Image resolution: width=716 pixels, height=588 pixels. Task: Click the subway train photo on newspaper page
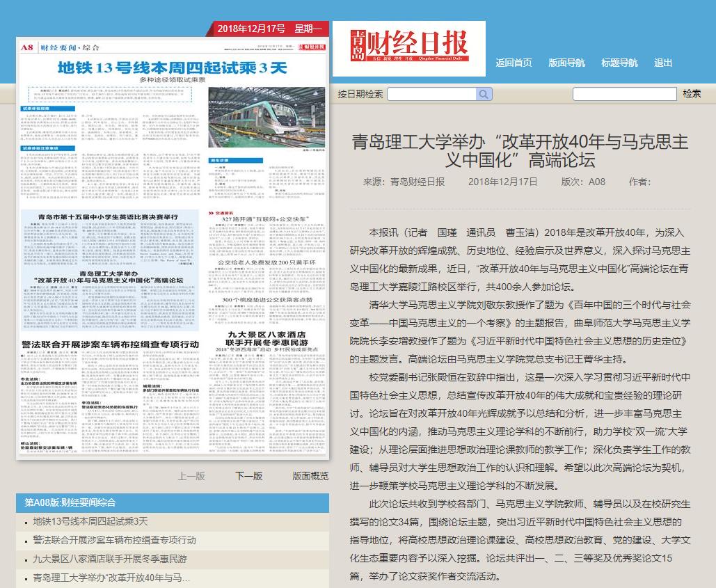click(x=266, y=118)
